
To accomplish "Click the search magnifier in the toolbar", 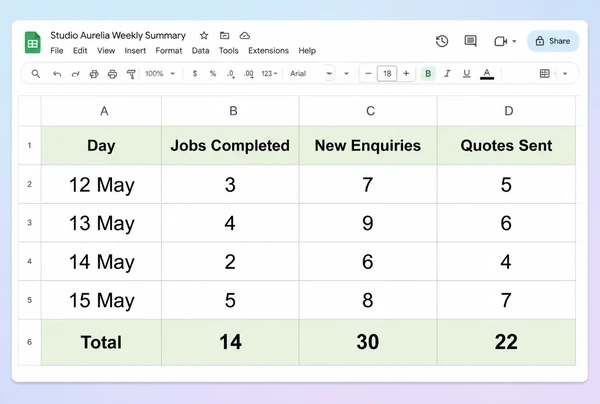I will coord(36,73).
